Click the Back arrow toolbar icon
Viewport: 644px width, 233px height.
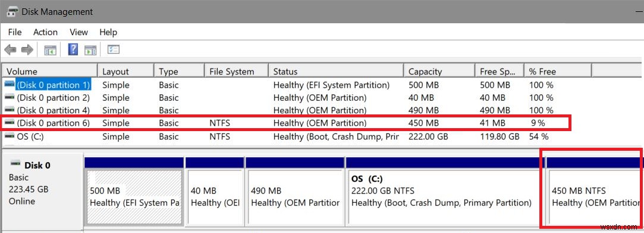[x=10, y=50]
